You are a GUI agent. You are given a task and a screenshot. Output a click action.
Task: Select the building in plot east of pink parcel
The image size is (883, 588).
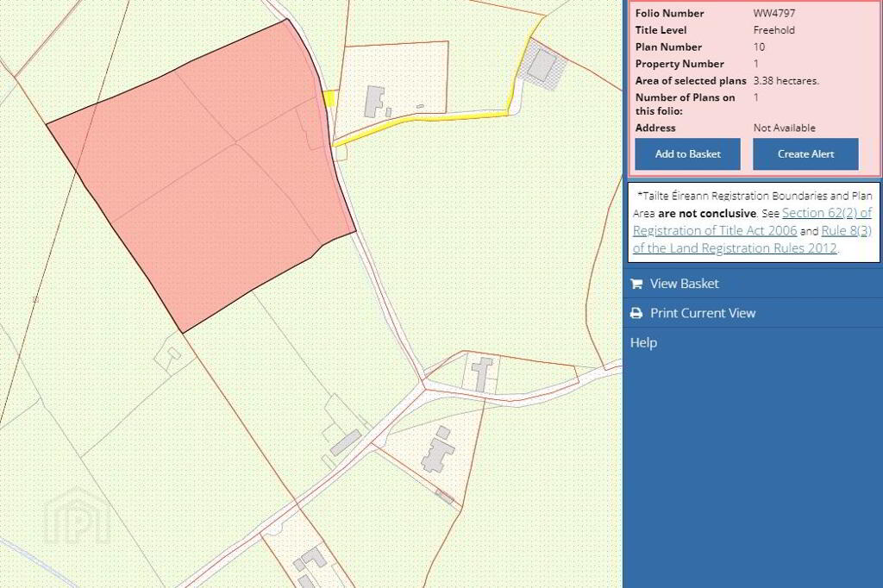375,101
